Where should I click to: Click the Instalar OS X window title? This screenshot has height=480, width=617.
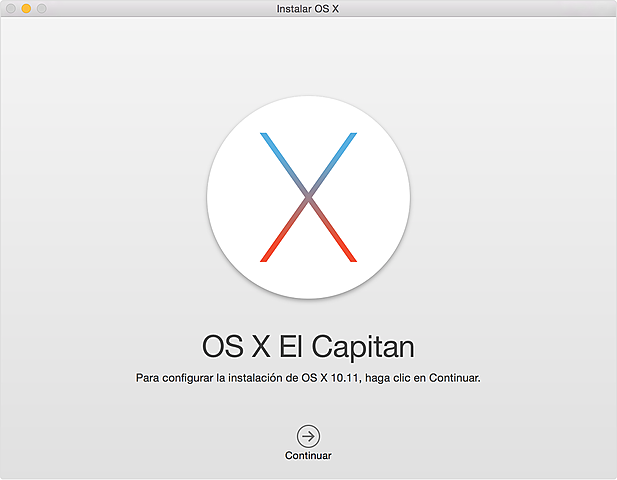pyautogui.click(x=308, y=9)
